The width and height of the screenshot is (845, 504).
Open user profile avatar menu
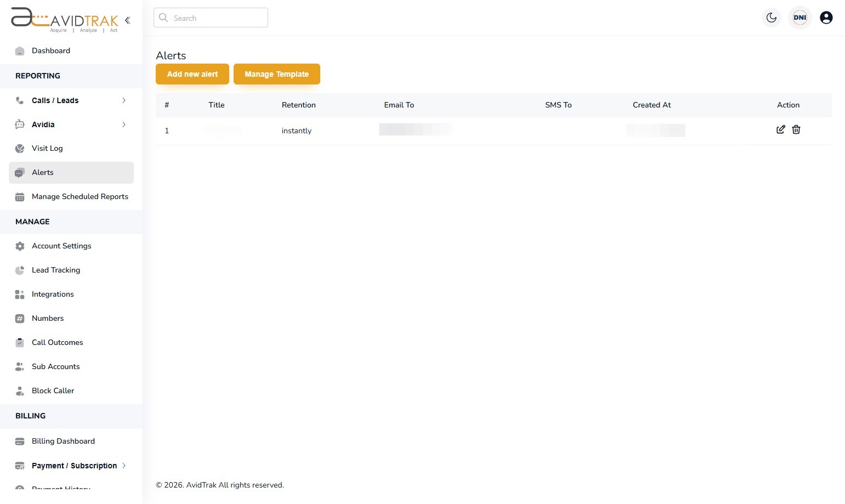826,18
